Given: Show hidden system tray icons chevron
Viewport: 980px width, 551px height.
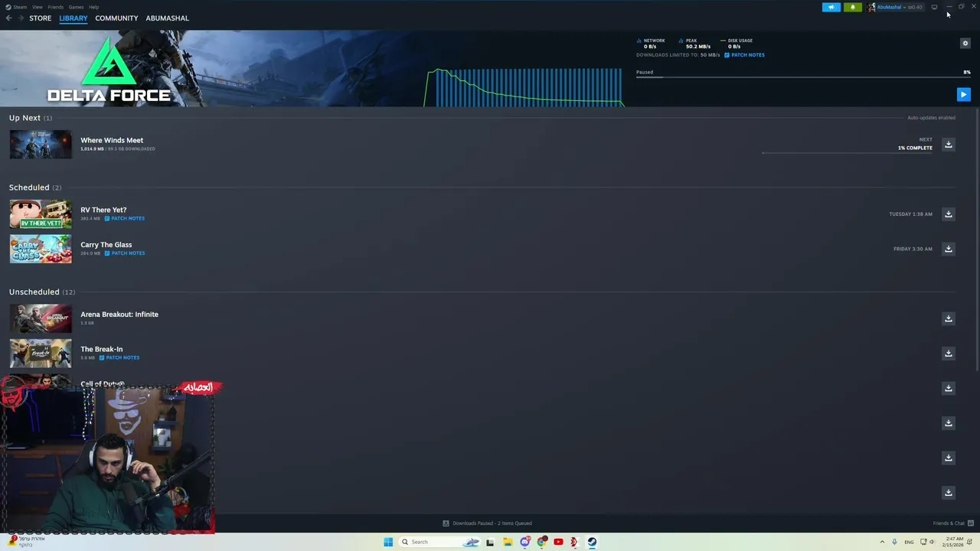Looking at the screenshot, I should [881, 542].
